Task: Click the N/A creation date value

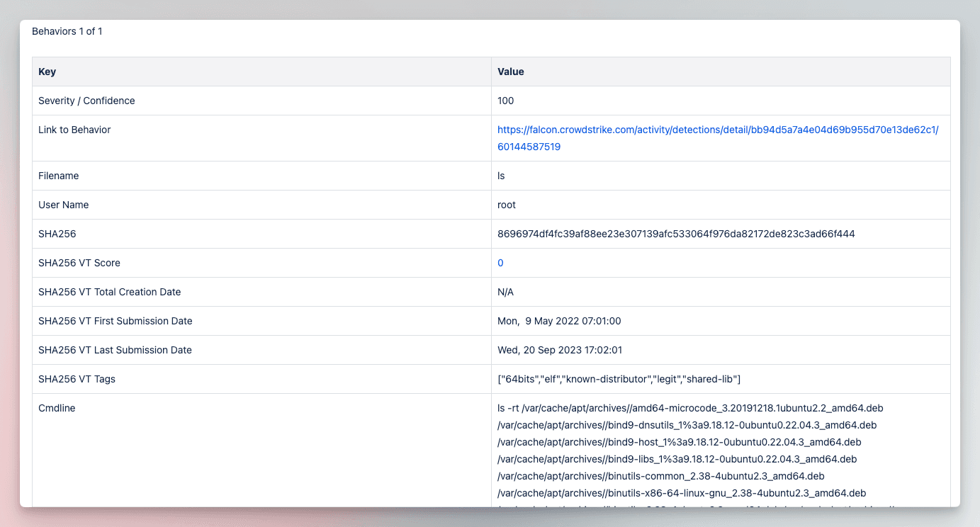Action: tap(505, 292)
